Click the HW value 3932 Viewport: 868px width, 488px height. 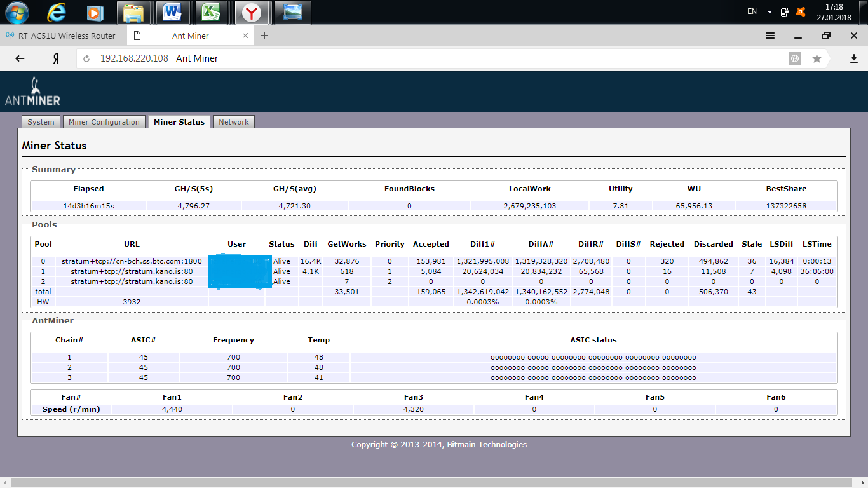click(x=132, y=302)
